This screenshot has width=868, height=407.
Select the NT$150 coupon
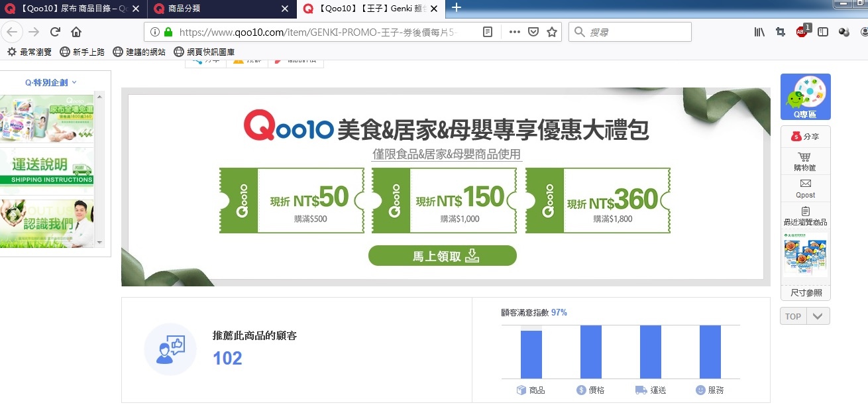445,201
